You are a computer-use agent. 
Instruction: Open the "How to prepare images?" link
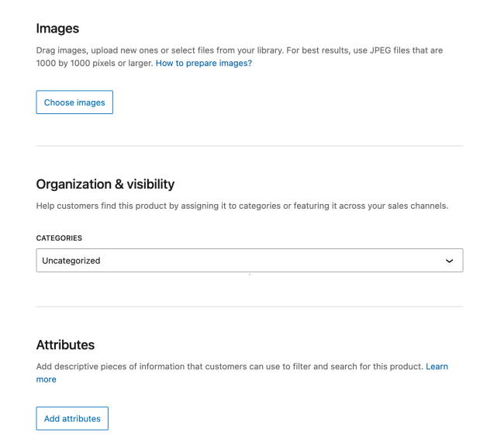pyautogui.click(x=204, y=64)
